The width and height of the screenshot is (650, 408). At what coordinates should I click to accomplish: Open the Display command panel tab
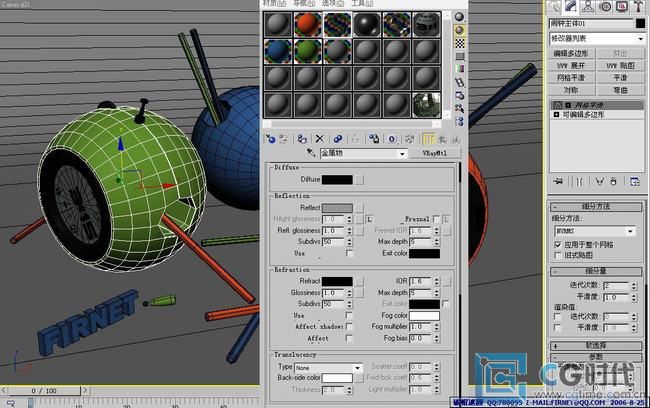[622, 6]
